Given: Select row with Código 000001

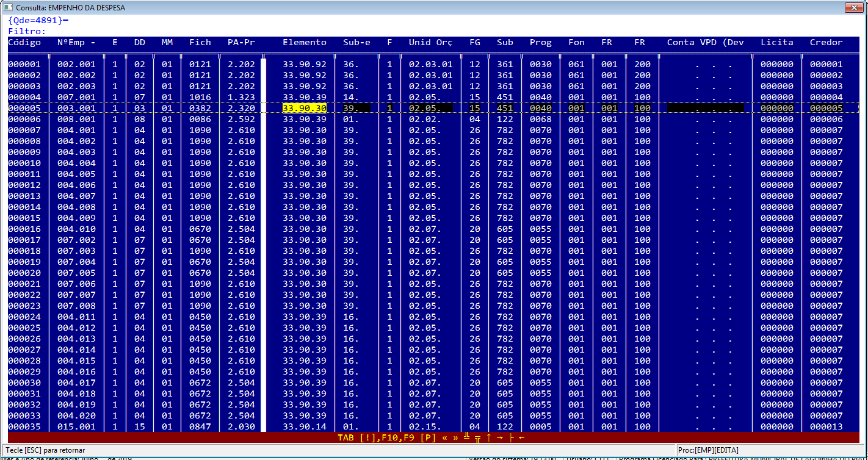Looking at the screenshot, I should point(435,65).
